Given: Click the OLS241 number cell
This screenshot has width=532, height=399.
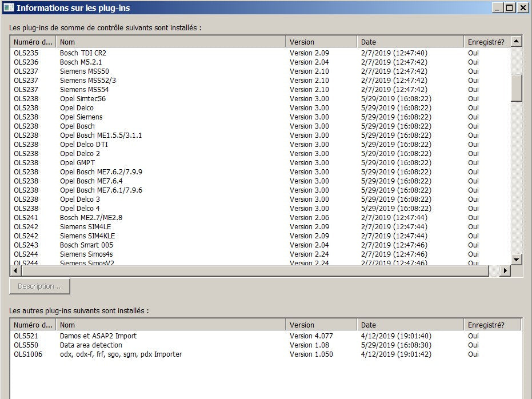Looking at the screenshot, I should [x=26, y=218].
